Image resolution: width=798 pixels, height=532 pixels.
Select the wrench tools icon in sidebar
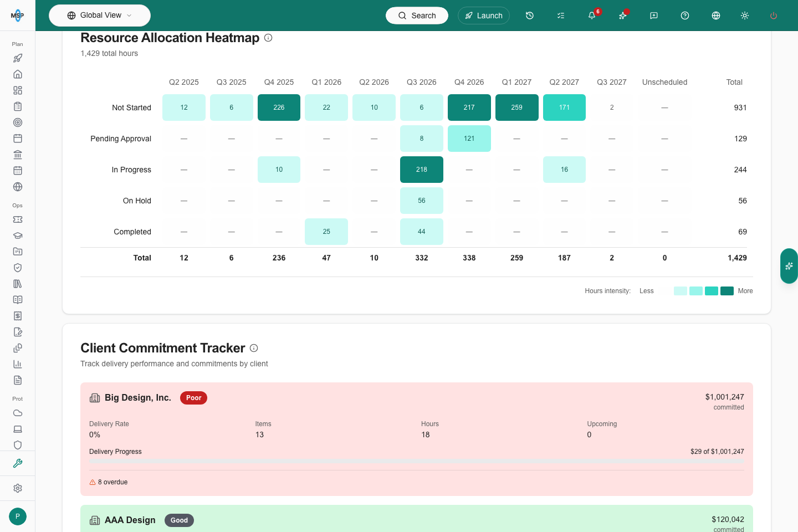coord(18,463)
